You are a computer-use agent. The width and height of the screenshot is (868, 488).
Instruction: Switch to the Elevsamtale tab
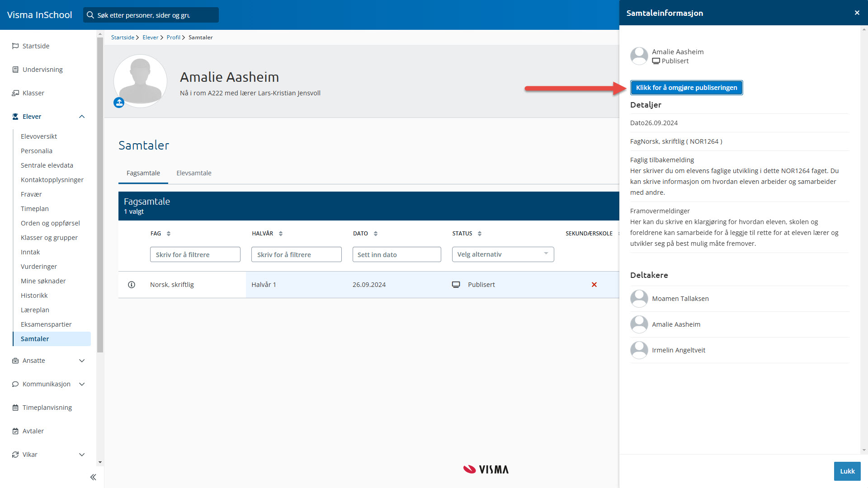193,173
